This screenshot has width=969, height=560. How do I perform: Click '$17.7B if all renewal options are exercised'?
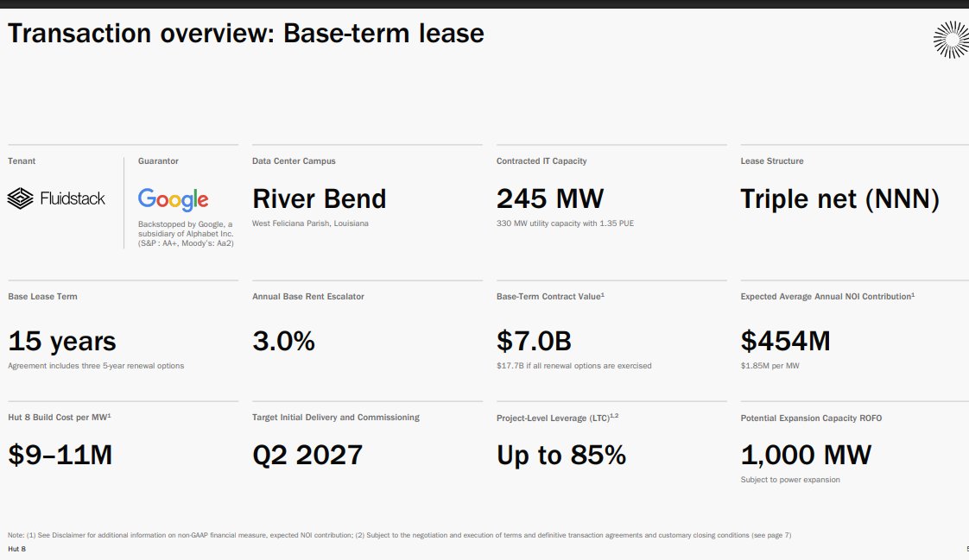[574, 366]
